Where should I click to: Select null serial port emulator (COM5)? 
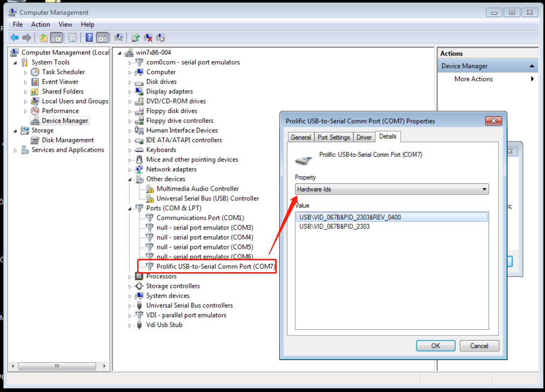[205, 247]
